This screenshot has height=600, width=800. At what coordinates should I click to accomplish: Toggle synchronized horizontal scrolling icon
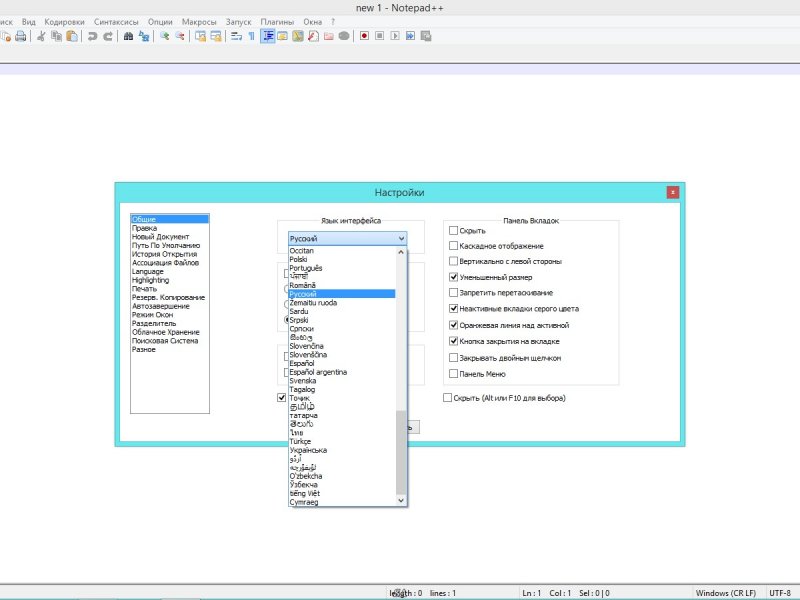click(216, 36)
